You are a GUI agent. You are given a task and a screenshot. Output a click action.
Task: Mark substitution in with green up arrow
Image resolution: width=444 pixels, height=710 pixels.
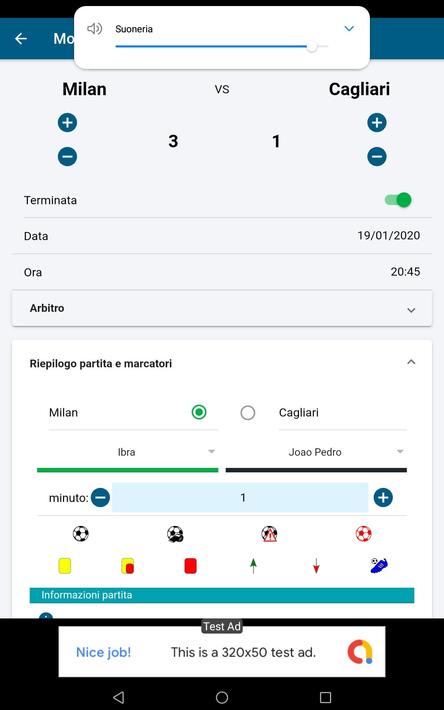point(253,566)
